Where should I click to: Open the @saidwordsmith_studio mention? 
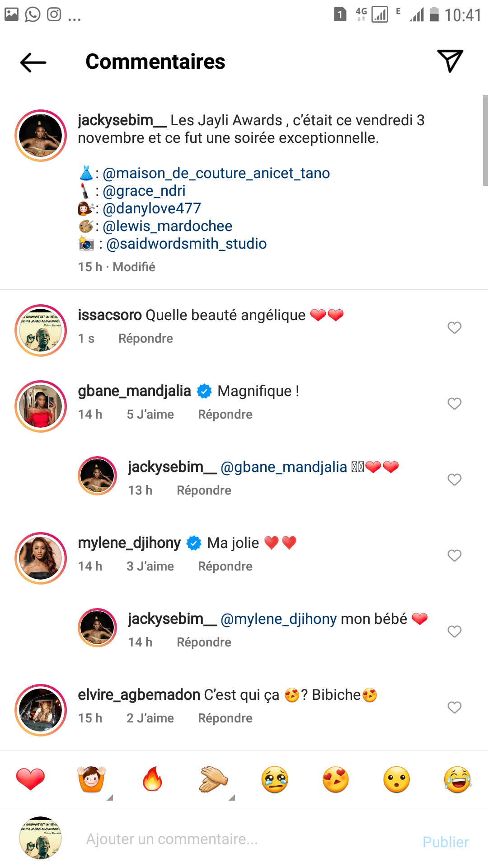pyautogui.click(x=186, y=244)
